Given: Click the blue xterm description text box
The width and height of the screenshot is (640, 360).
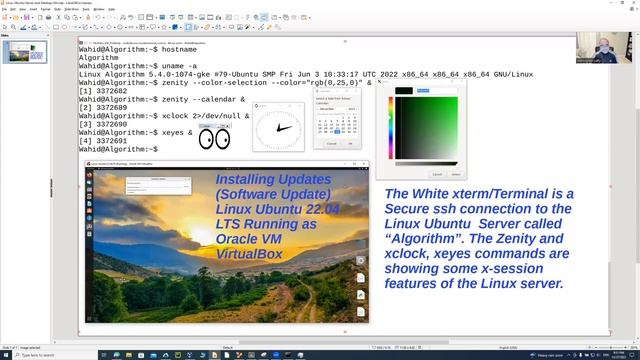Looking at the screenshot, I should click(479, 238).
